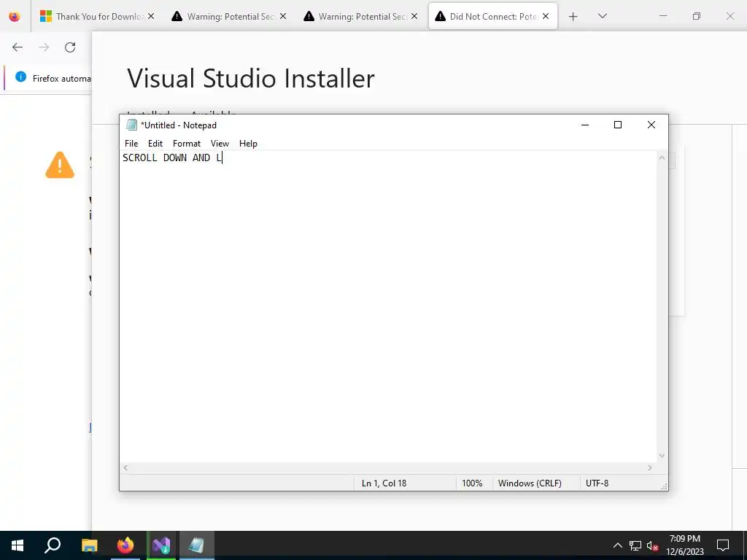Open a new Firefox tab
Viewport: 747px width, 560px height.
573,17
